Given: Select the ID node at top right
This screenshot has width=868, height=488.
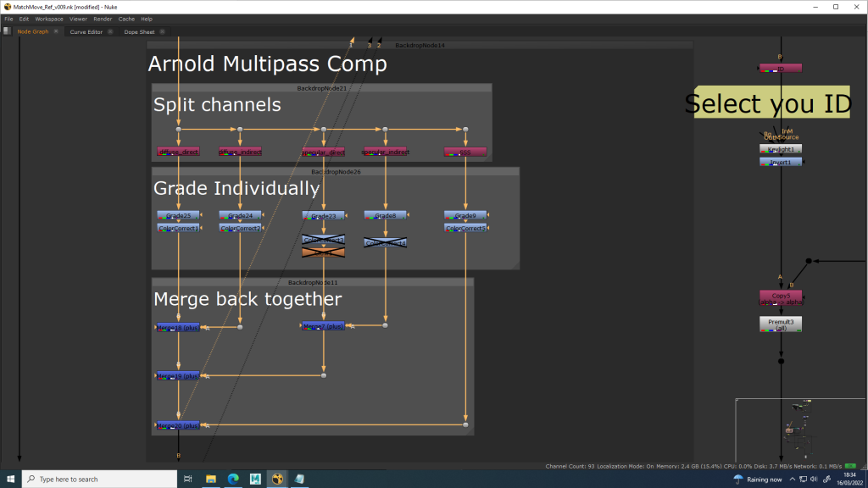Looking at the screenshot, I should pyautogui.click(x=781, y=68).
